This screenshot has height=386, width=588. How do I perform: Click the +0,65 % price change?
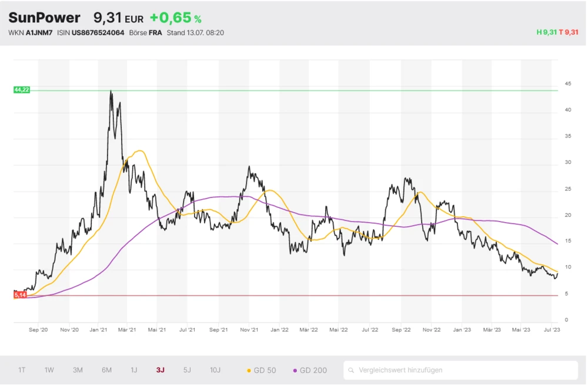point(175,18)
